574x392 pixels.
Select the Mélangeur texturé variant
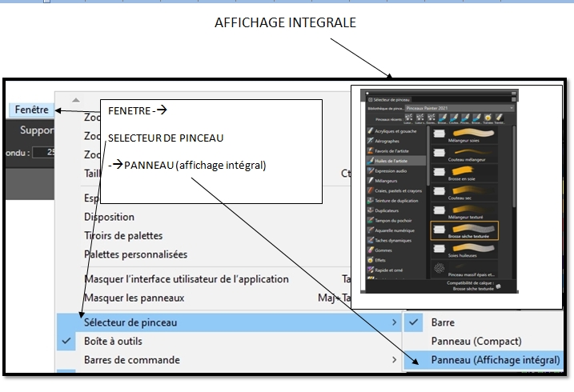pyautogui.click(x=464, y=211)
